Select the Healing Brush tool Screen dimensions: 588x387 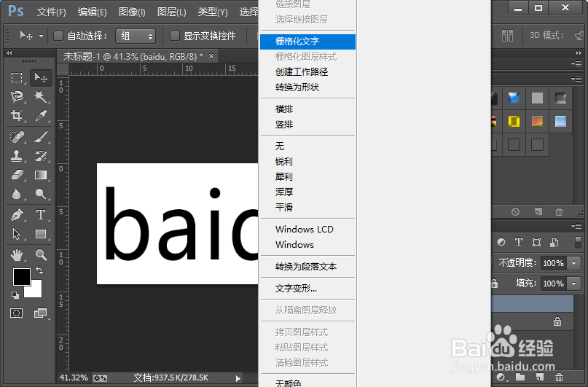[17, 137]
